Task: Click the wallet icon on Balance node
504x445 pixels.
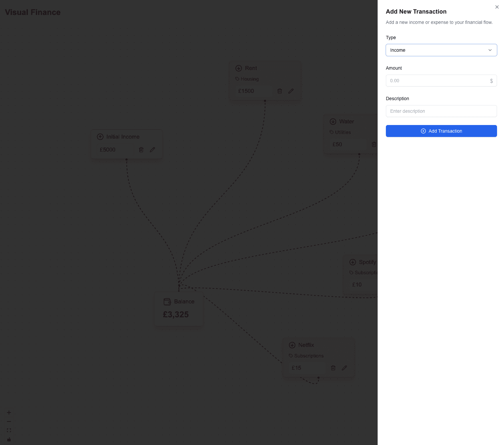Action: (167, 301)
